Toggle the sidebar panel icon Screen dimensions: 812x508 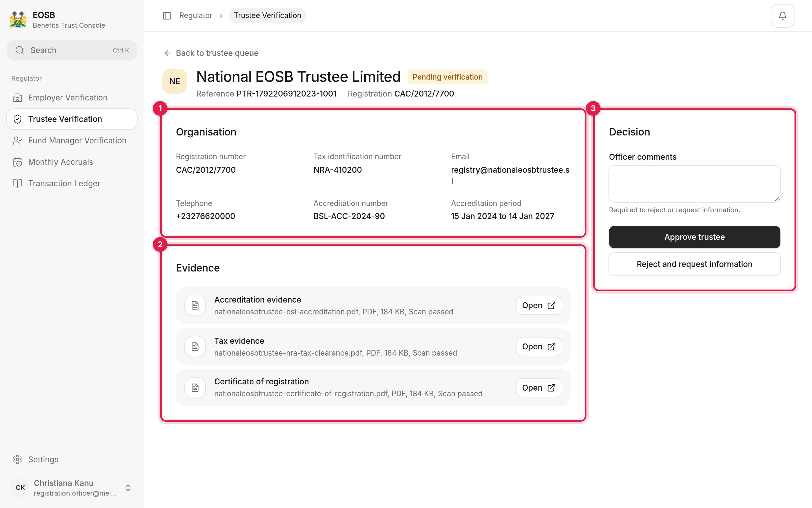click(x=167, y=16)
